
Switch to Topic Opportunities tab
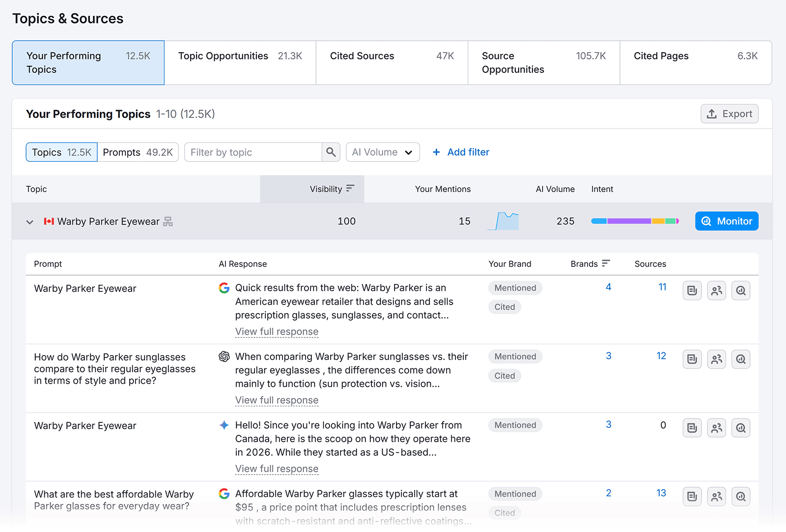(x=240, y=63)
